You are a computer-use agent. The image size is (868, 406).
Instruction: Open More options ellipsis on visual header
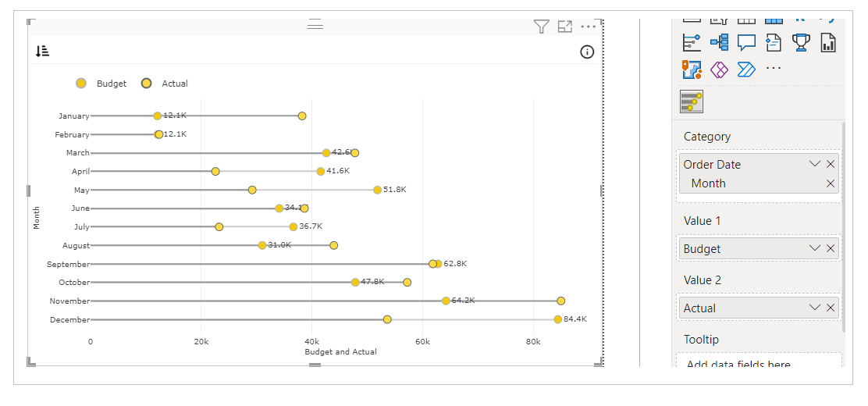click(588, 26)
